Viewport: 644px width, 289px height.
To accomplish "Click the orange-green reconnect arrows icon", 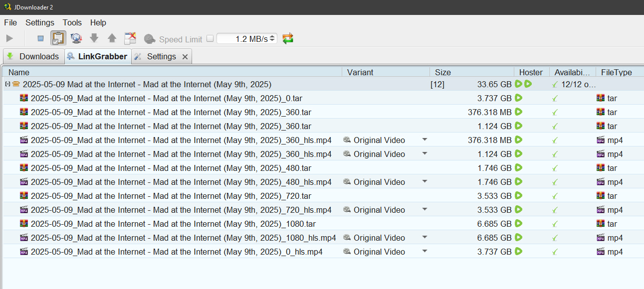I will pyautogui.click(x=288, y=38).
